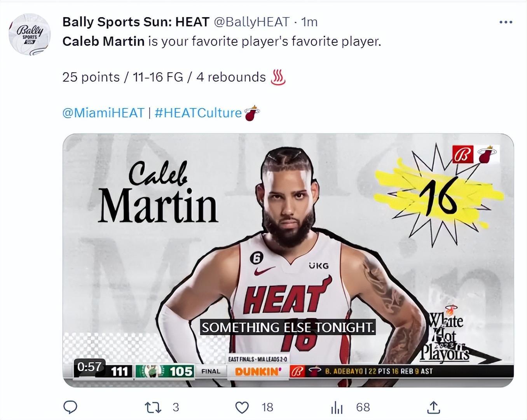This screenshot has width=527, height=420.
Task: Open the #HEATCulture hashtag link
Action: (x=198, y=113)
